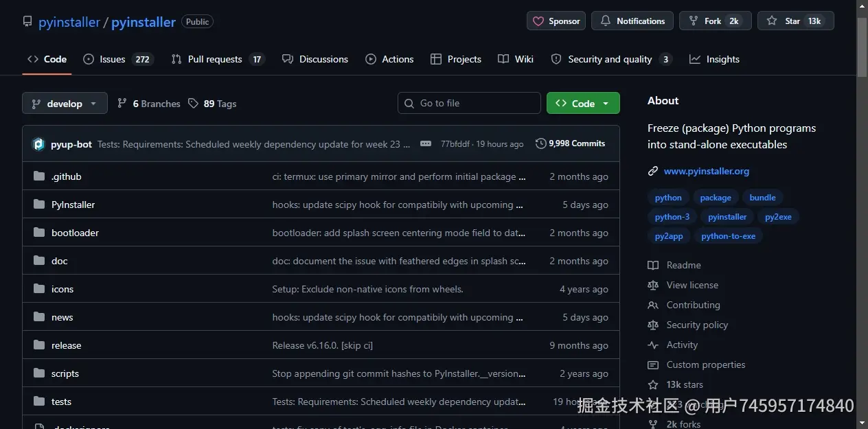Screen dimensions: 868x429
Task: Expand the green Code dropdown
Action: click(583, 104)
